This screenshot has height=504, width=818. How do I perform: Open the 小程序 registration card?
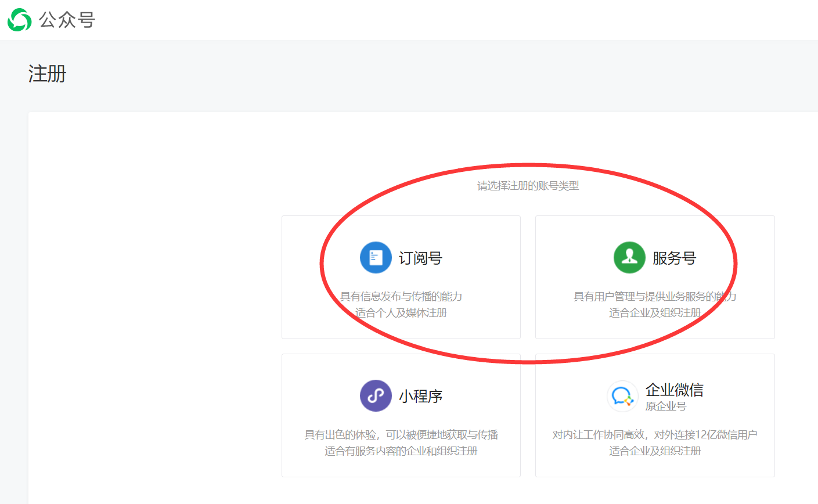click(x=401, y=415)
